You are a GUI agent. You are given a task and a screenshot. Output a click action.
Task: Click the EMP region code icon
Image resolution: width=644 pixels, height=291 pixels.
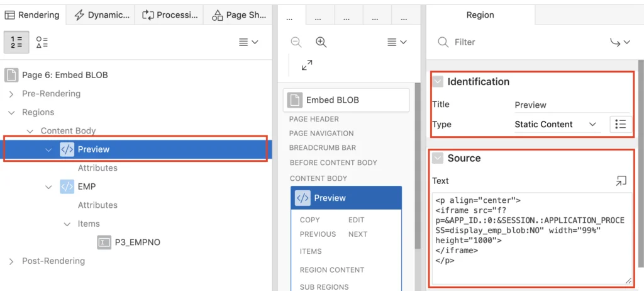(x=67, y=187)
